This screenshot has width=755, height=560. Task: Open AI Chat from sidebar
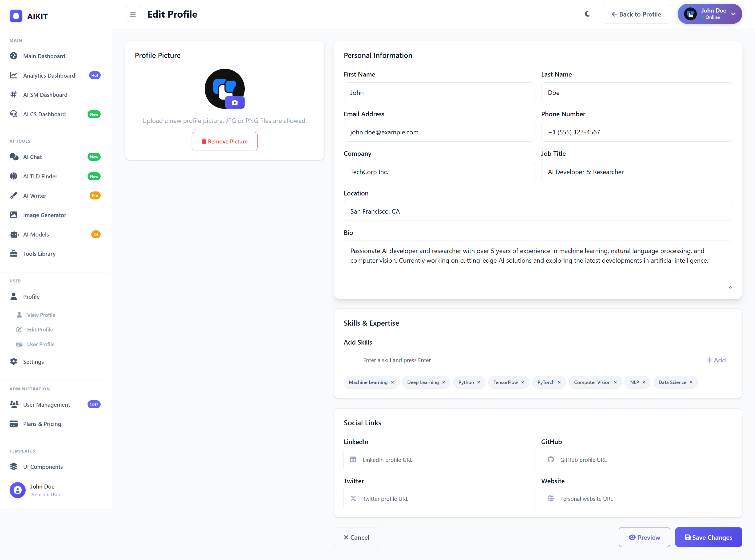click(x=33, y=157)
